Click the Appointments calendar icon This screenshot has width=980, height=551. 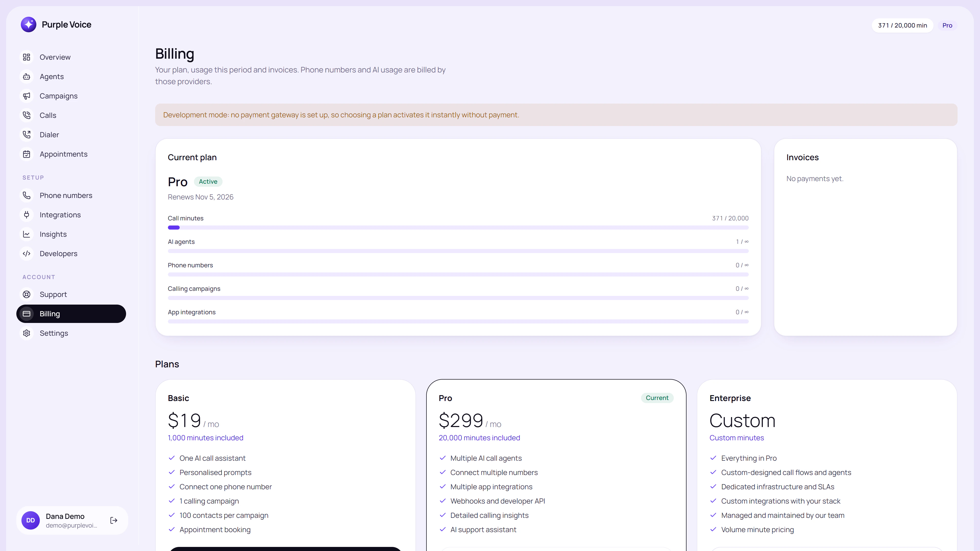click(x=27, y=154)
